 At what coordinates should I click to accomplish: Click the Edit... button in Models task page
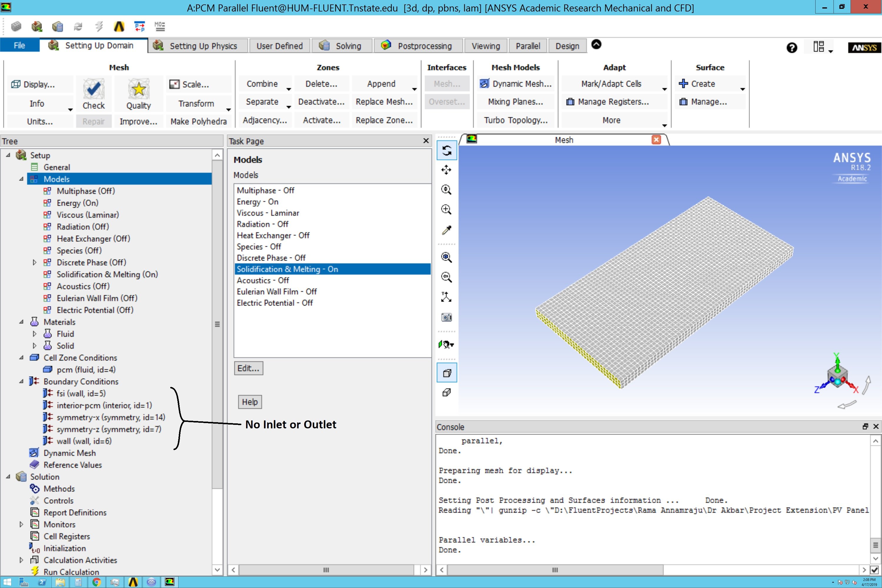point(248,368)
